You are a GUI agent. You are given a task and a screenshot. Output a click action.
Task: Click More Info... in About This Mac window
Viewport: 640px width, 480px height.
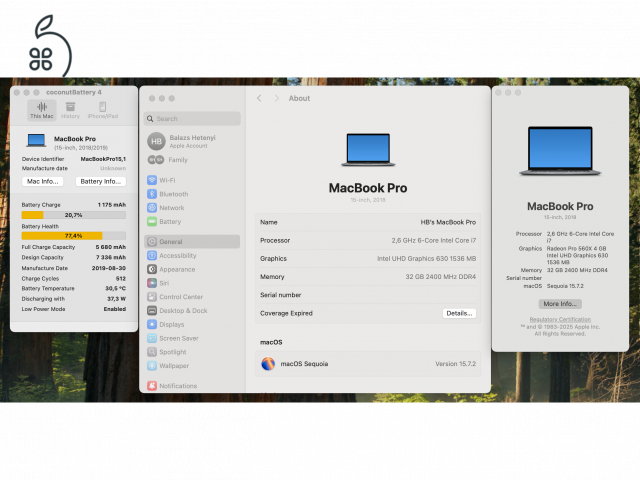click(x=560, y=304)
